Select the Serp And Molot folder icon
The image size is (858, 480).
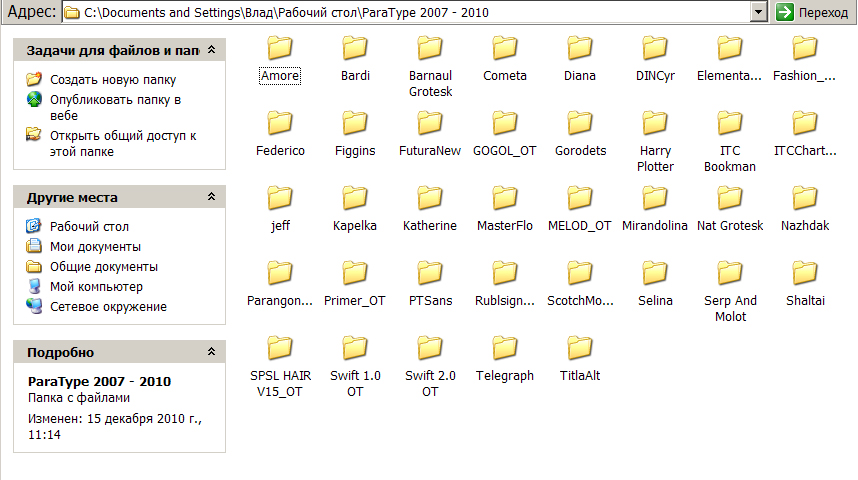point(729,273)
